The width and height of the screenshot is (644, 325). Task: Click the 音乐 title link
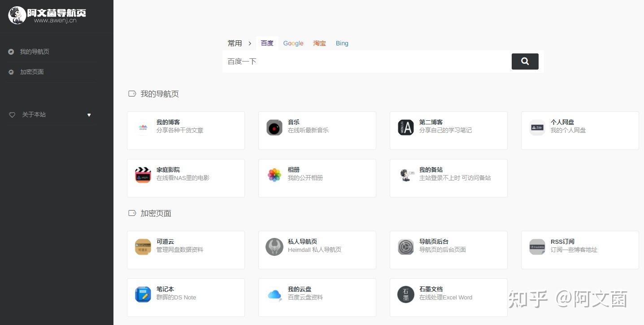coord(294,122)
